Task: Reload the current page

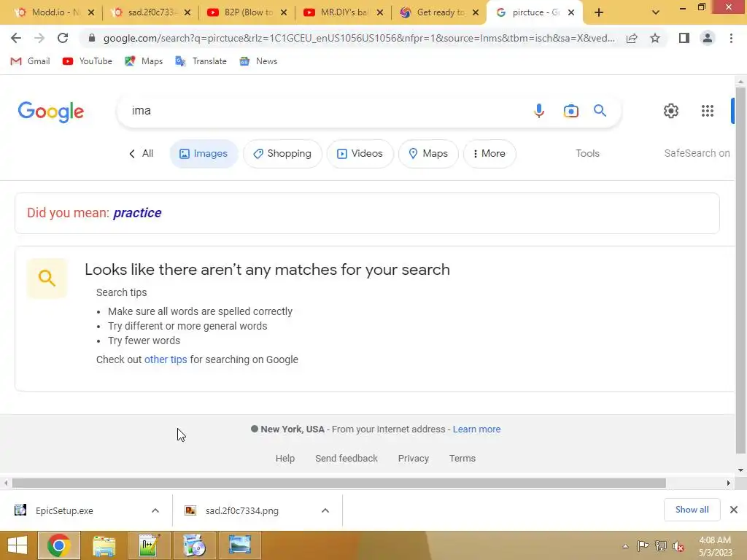Action: pos(63,38)
